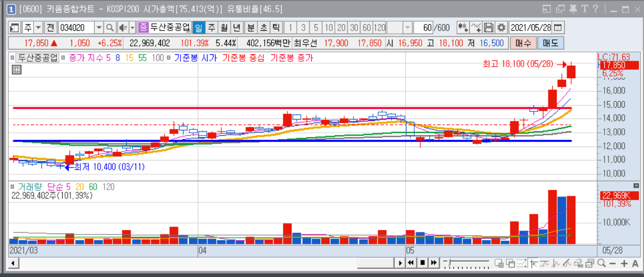
Task: Zoom out with the minus icon
Action: click(612, 264)
